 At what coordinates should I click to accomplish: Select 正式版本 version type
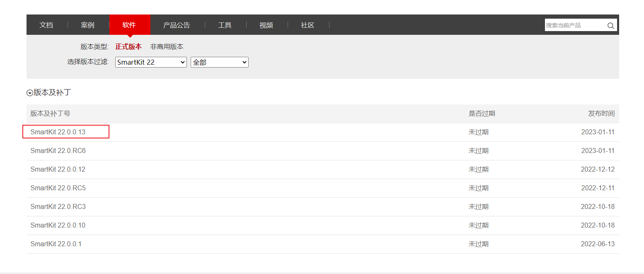tap(128, 47)
